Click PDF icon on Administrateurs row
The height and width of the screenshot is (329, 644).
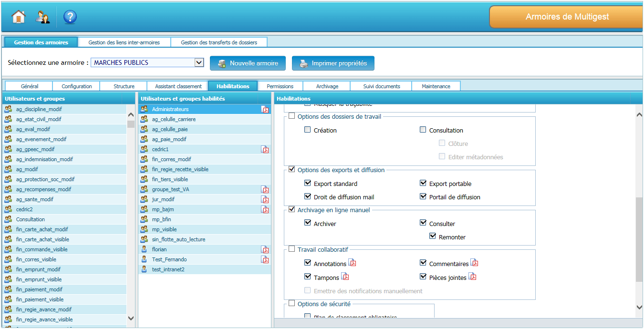pos(265,110)
